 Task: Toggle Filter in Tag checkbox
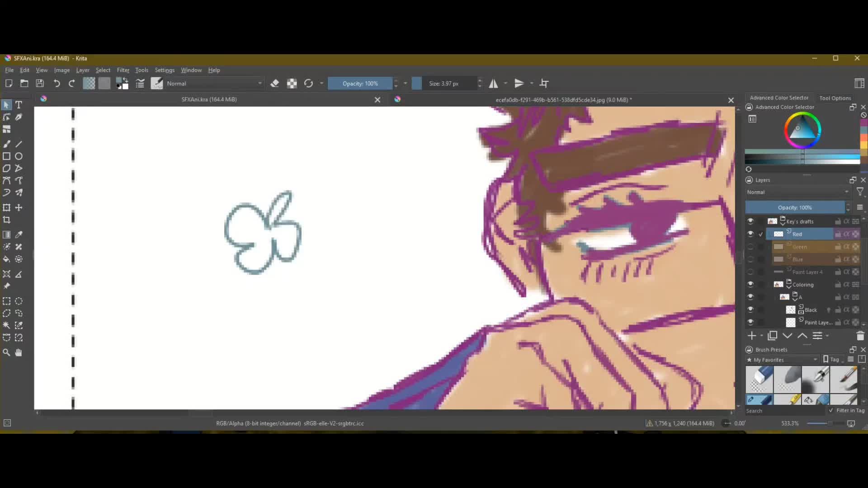pos(831,410)
